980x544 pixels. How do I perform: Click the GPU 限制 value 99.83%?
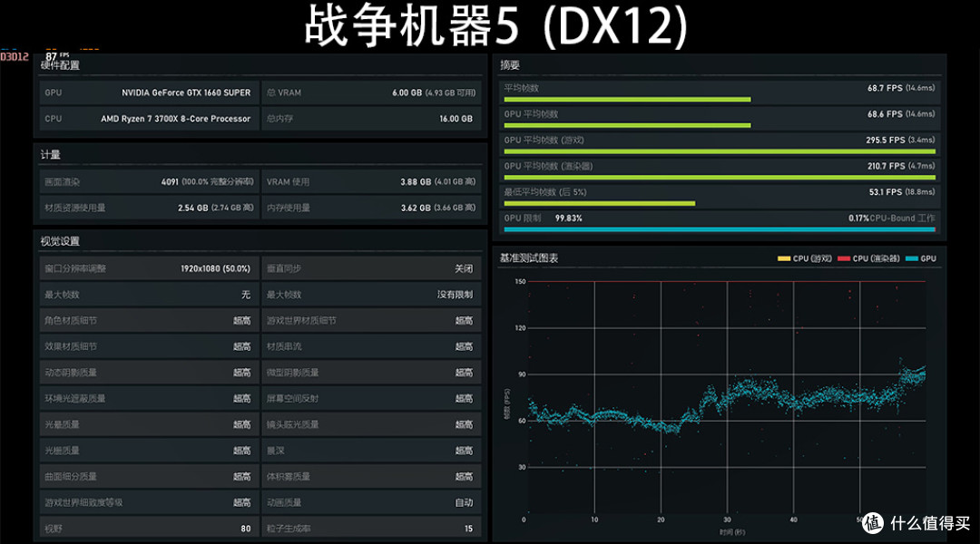[x=569, y=218]
